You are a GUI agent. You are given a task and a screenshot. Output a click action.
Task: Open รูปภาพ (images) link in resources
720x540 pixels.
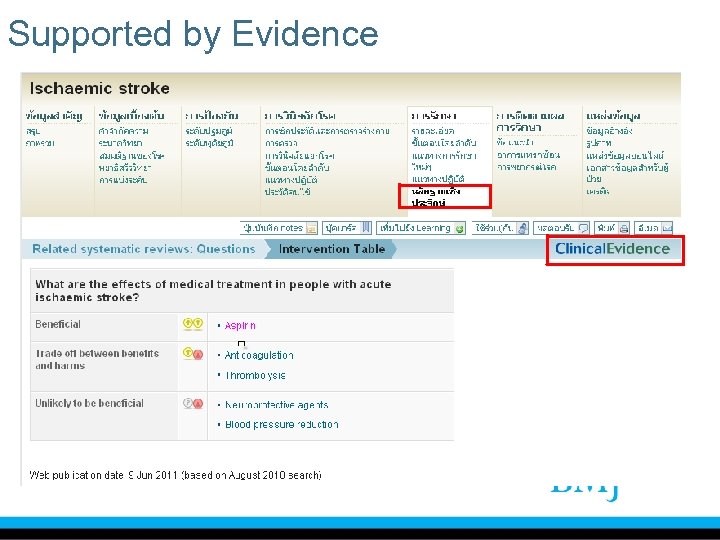point(598,143)
